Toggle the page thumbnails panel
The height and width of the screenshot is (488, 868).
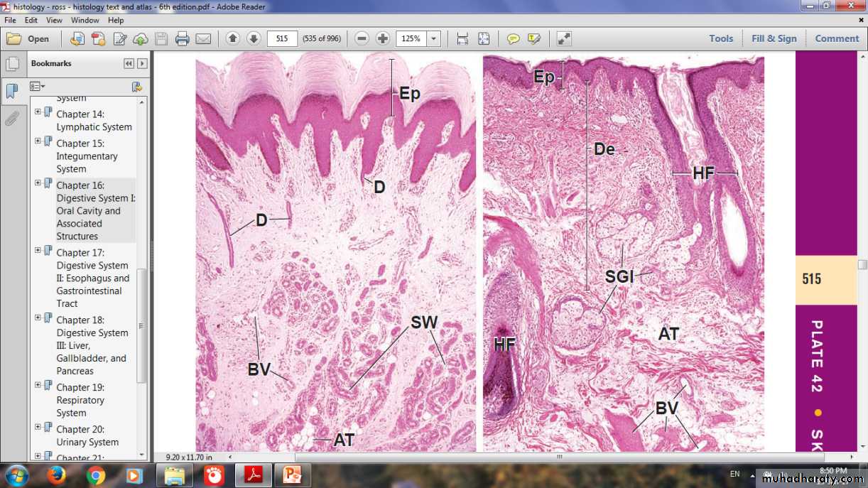pos(12,64)
